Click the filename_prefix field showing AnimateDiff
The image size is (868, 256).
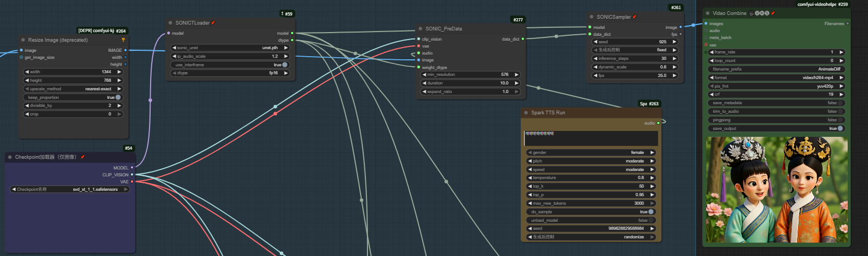(x=777, y=69)
